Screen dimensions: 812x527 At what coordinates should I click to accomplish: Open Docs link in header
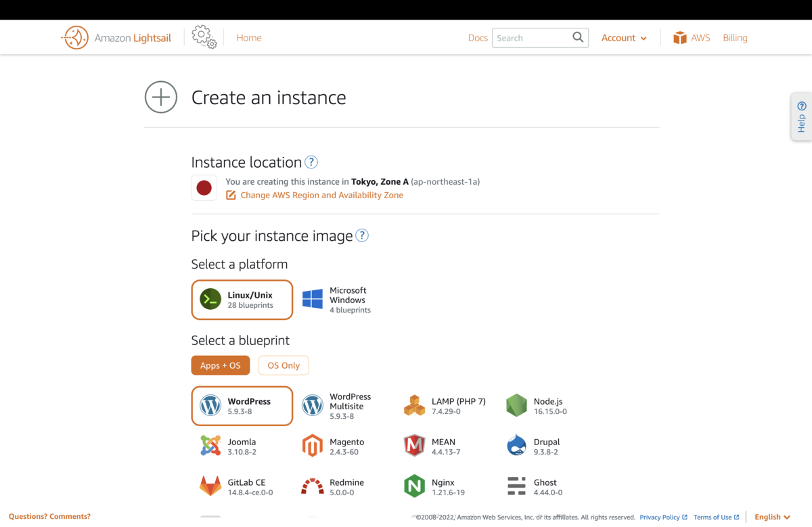478,38
